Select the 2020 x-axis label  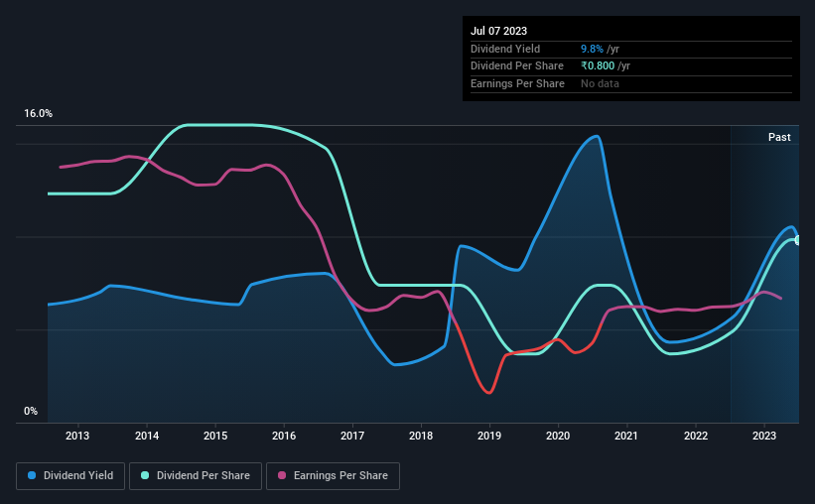click(558, 436)
